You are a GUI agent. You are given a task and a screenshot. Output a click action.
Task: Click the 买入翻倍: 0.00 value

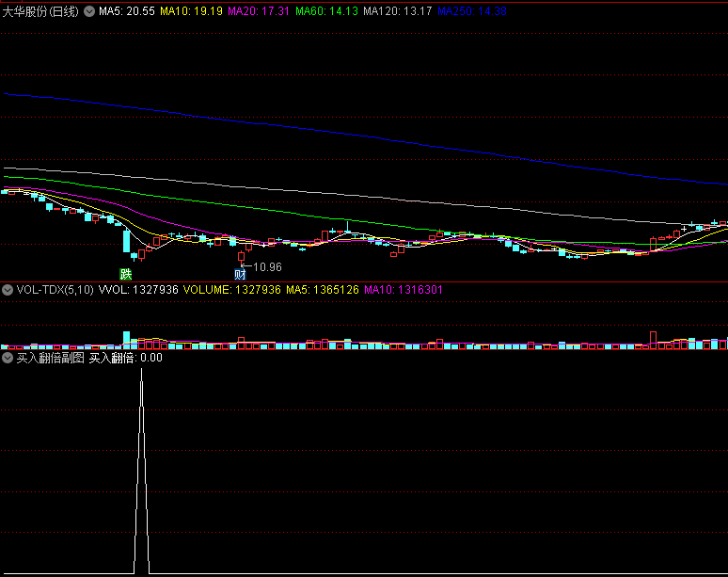125,358
